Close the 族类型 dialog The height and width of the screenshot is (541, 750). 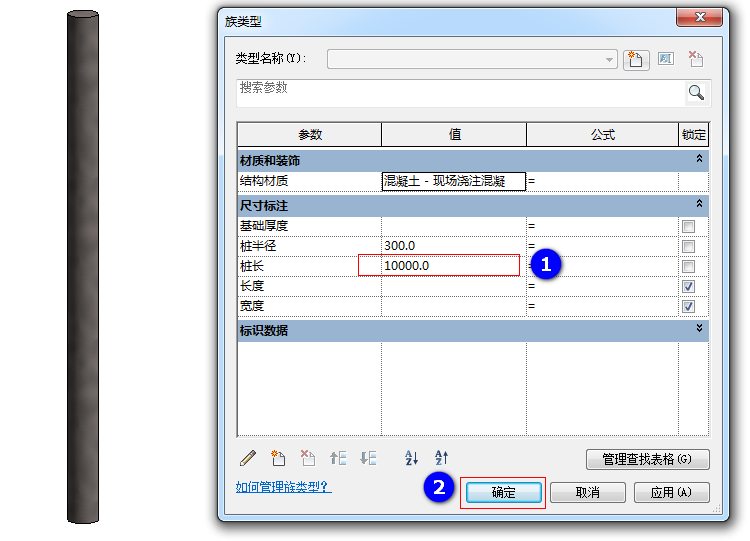699,17
